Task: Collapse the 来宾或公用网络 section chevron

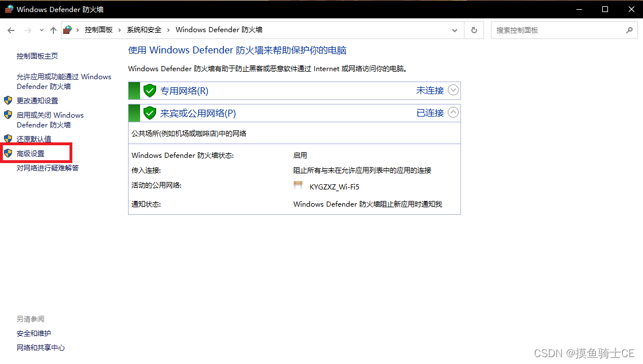Action: (453, 113)
